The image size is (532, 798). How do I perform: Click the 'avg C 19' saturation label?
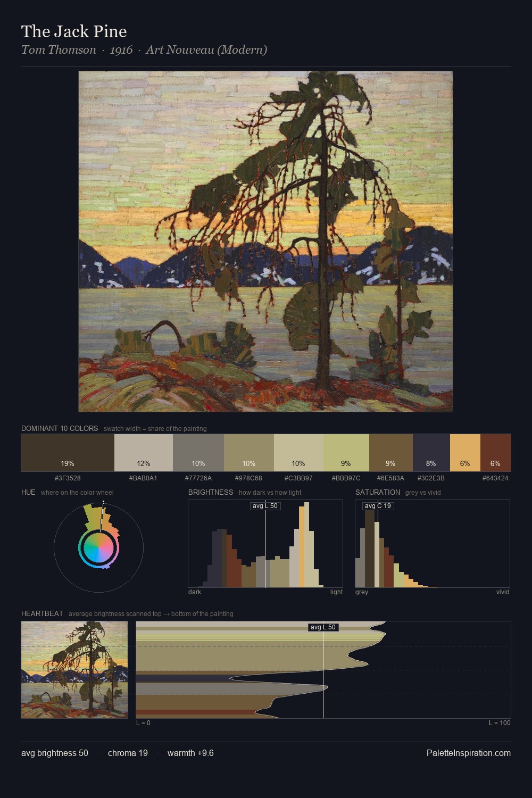[x=378, y=506]
